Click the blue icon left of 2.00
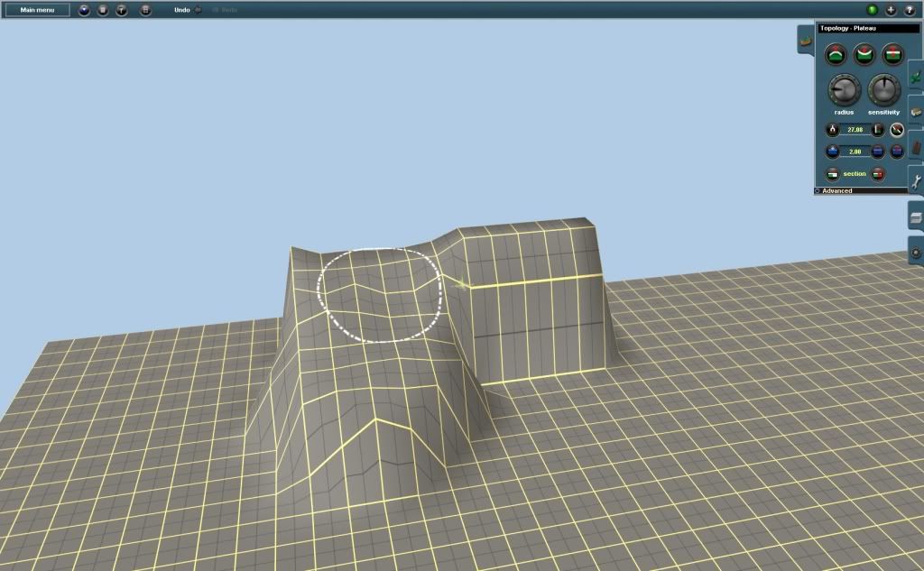Image resolution: width=924 pixels, height=571 pixels. [832, 152]
